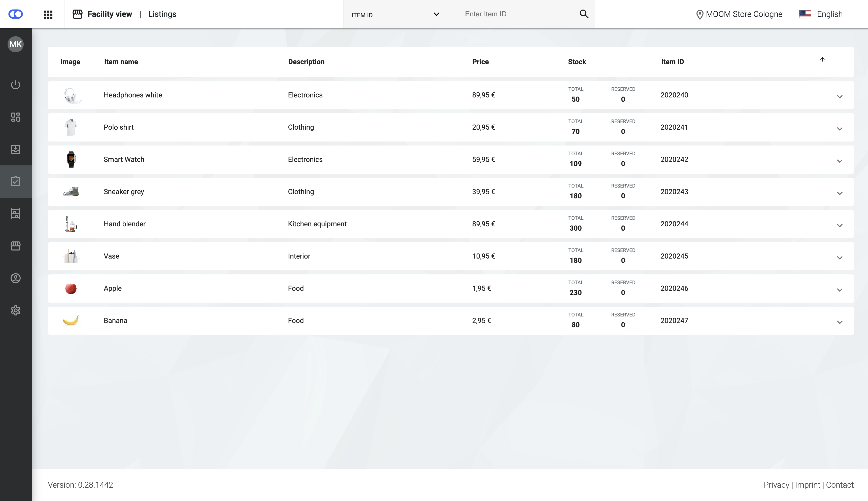Expand the Headphones white row
This screenshot has height=501, width=868.
[840, 97]
